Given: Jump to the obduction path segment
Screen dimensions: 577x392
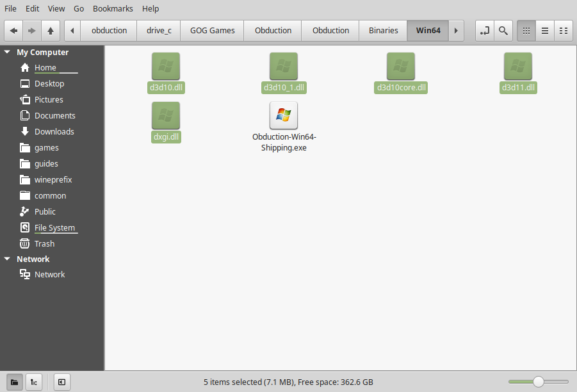Looking at the screenshot, I should tap(109, 31).
